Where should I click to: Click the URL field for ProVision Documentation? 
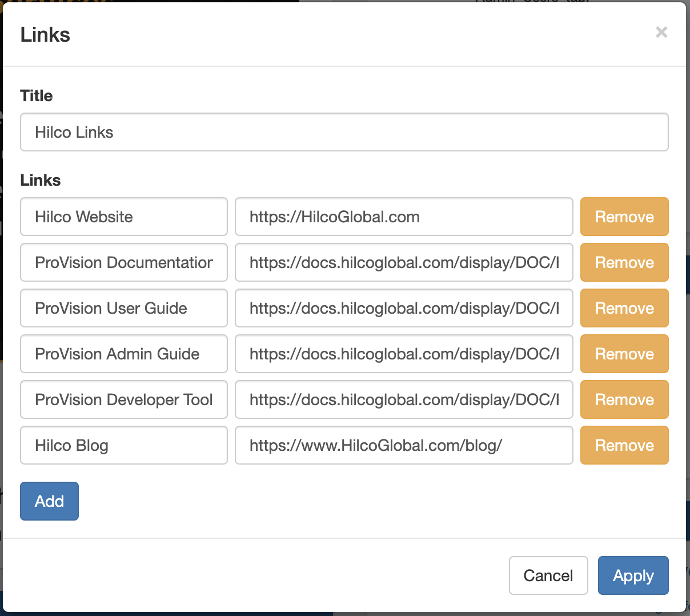[x=403, y=262]
